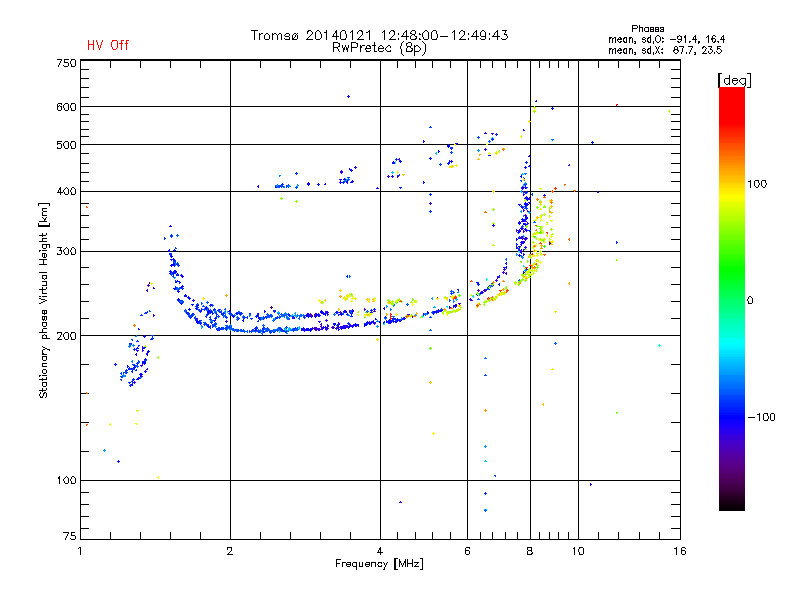
Task: Click the y-axis tick label '750'
Action: (66, 63)
